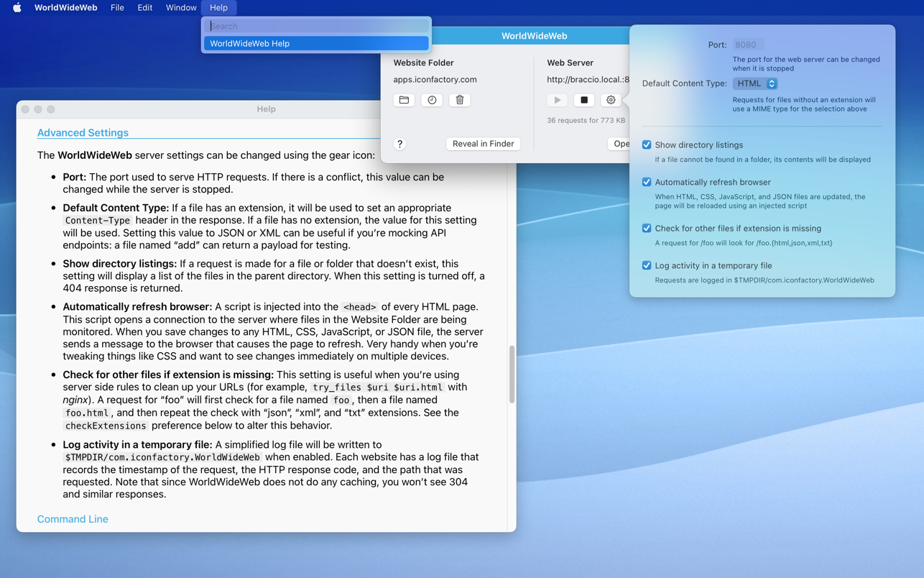Select WorldWideWeb Help menu entry

pyautogui.click(x=316, y=43)
